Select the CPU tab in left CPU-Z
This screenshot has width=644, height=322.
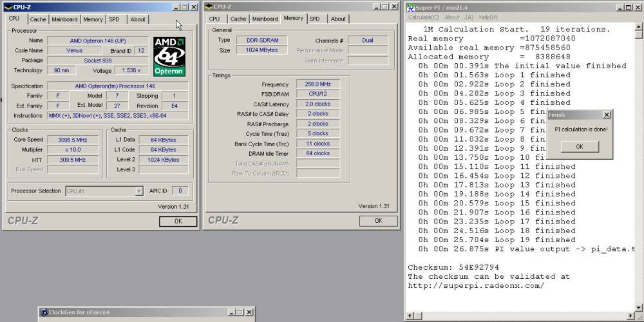tap(14, 19)
